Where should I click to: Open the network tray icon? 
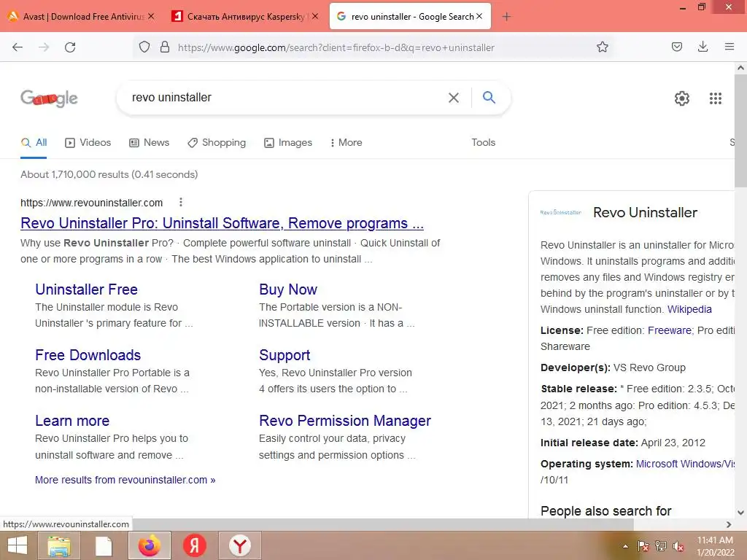pyautogui.click(x=661, y=546)
